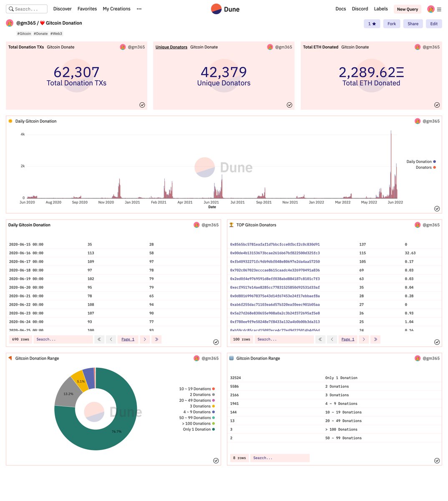Click the search magnifier icon
The height and width of the screenshot is (501, 448).
click(11, 9)
